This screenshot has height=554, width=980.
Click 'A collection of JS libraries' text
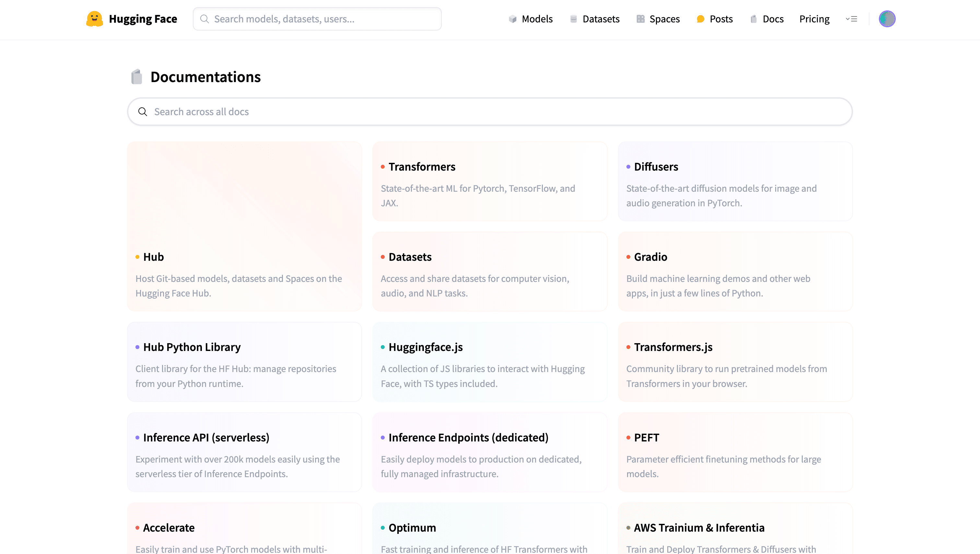point(483,376)
